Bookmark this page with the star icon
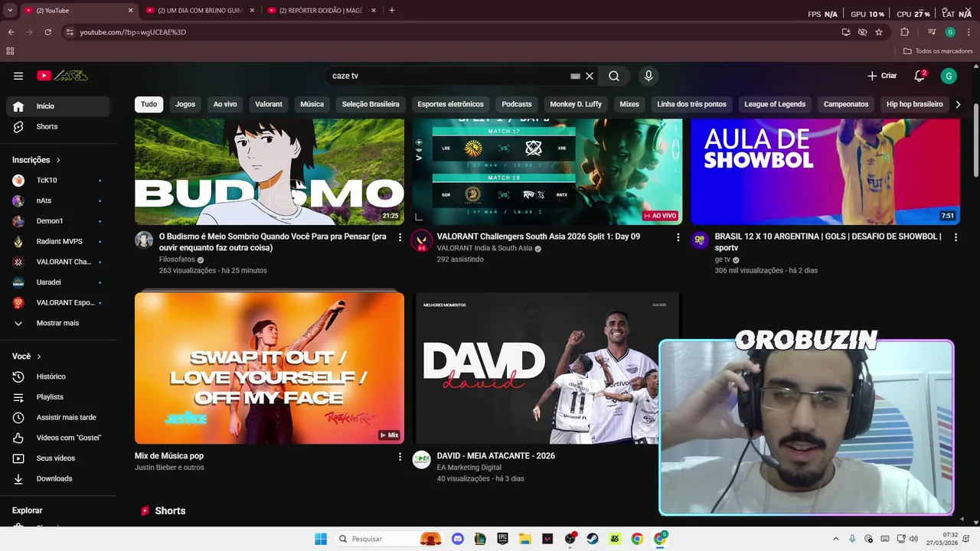Image resolution: width=980 pixels, height=551 pixels. (x=879, y=32)
